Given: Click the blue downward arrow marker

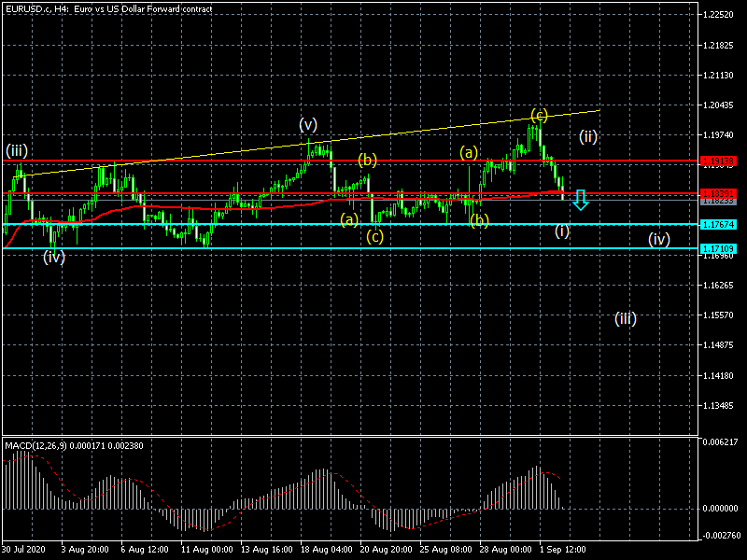Looking at the screenshot, I should 580,199.
